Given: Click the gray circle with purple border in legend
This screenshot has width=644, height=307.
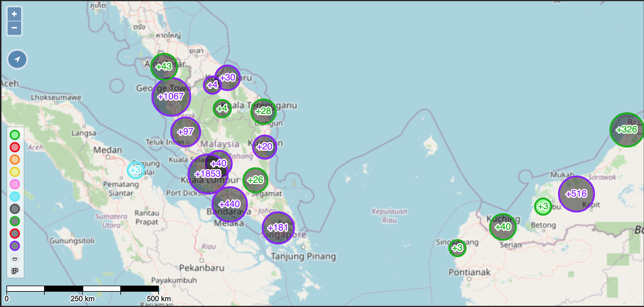Looking at the screenshot, I should coord(15,246).
